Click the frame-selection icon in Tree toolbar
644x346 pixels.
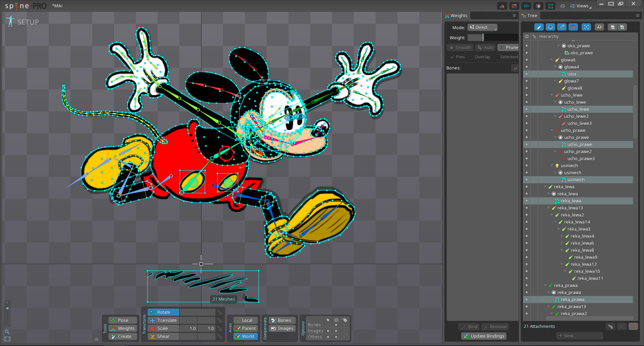click(586, 27)
